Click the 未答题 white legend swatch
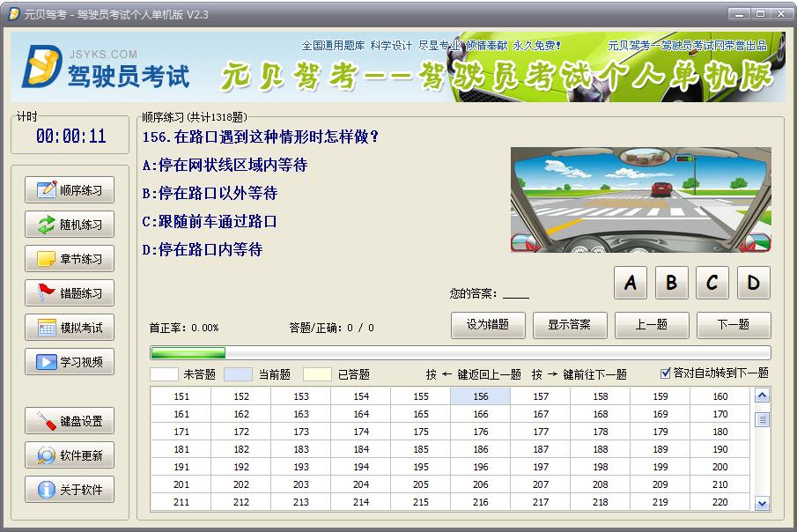This screenshot has height=532, width=797. 164,374
